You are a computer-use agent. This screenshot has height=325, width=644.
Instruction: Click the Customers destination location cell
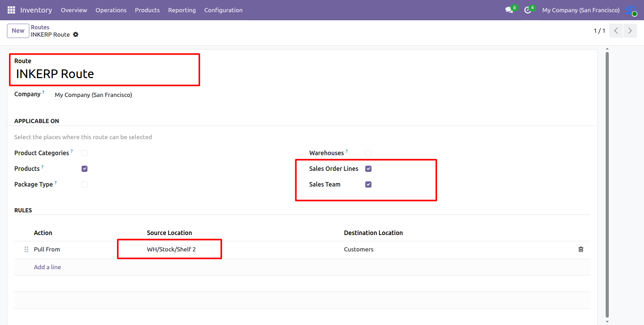[359, 249]
